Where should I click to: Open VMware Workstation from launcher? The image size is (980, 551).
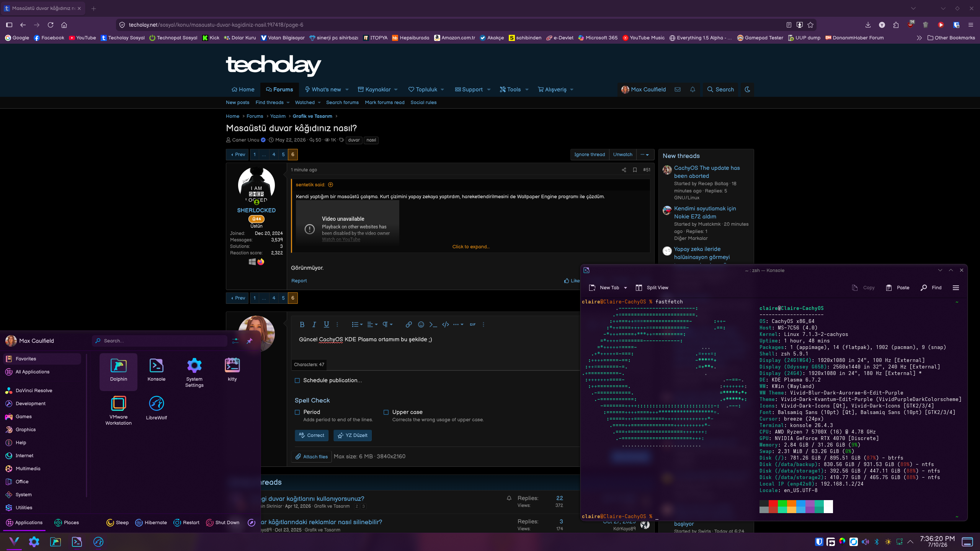click(118, 411)
